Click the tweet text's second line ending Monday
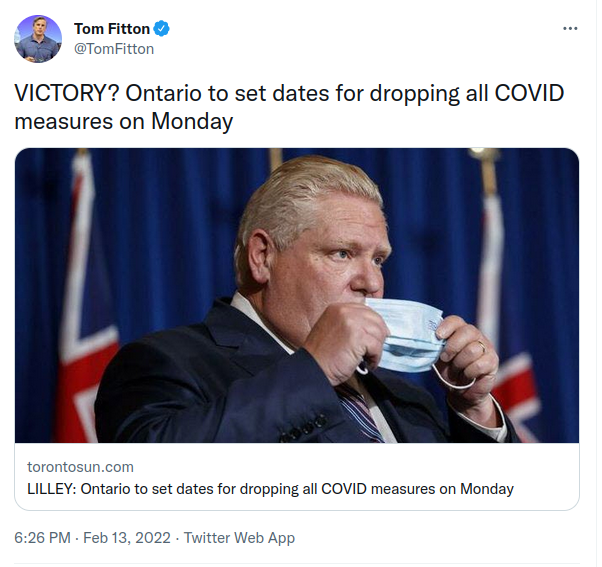The width and height of the screenshot is (602, 567). point(123,121)
